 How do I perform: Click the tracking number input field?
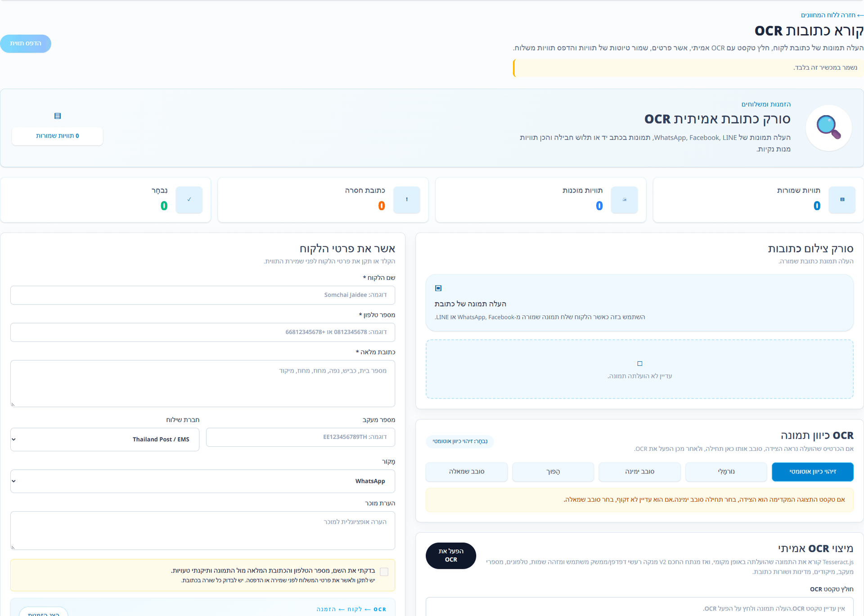coord(301,437)
